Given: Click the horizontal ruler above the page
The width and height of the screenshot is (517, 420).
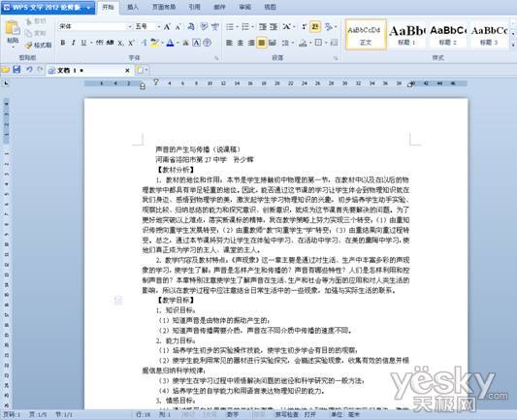Looking at the screenshot, I should (275, 83).
